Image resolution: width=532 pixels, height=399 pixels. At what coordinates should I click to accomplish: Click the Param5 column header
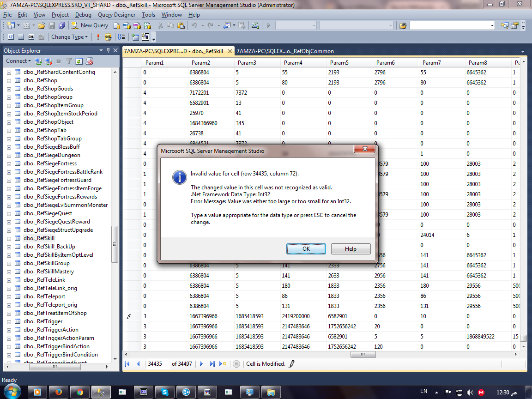click(x=350, y=62)
